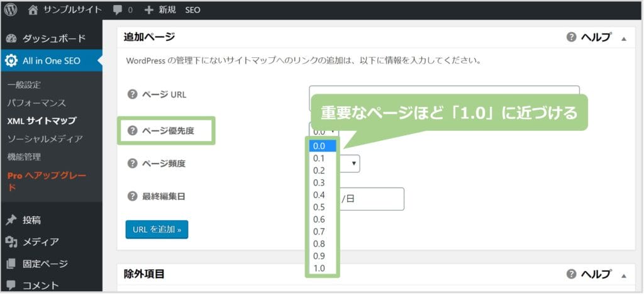
Task: Open XML サイトマップ submenu item
Action: (x=42, y=121)
